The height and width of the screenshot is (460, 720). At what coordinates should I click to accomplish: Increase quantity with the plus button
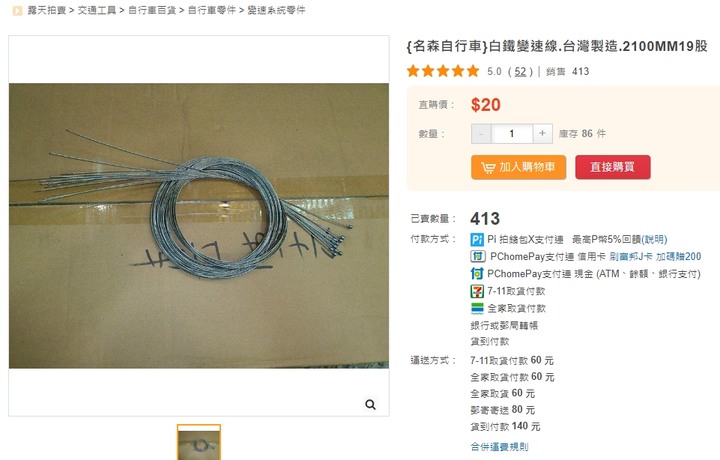click(x=542, y=134)
